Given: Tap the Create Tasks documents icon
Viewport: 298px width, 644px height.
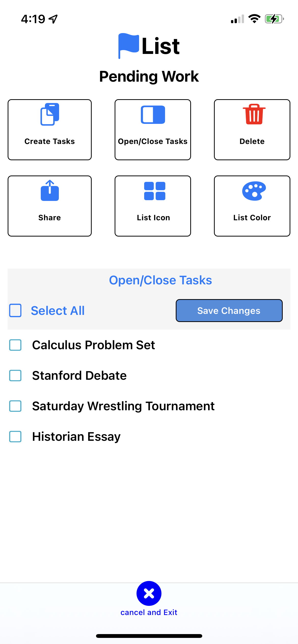Looking at the screenshot, I should (x=50, y=114).
